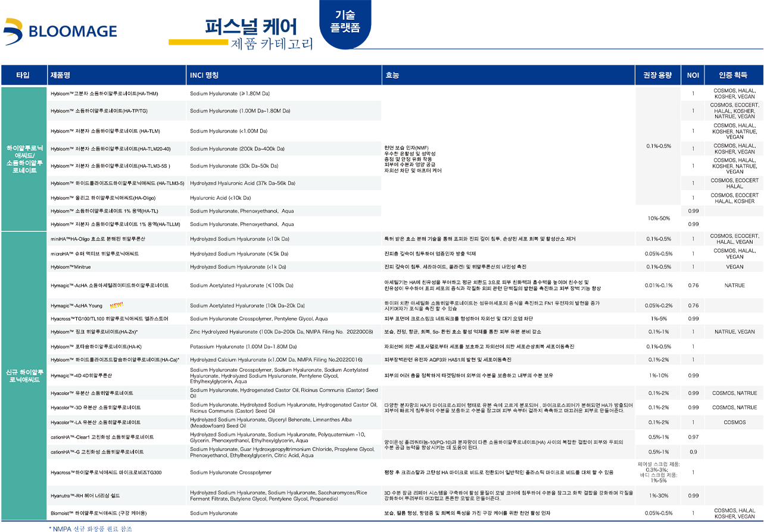
Task: Click the 0.76 NOI value for Hymagic-AcHA Young
Action: point(693,305)
